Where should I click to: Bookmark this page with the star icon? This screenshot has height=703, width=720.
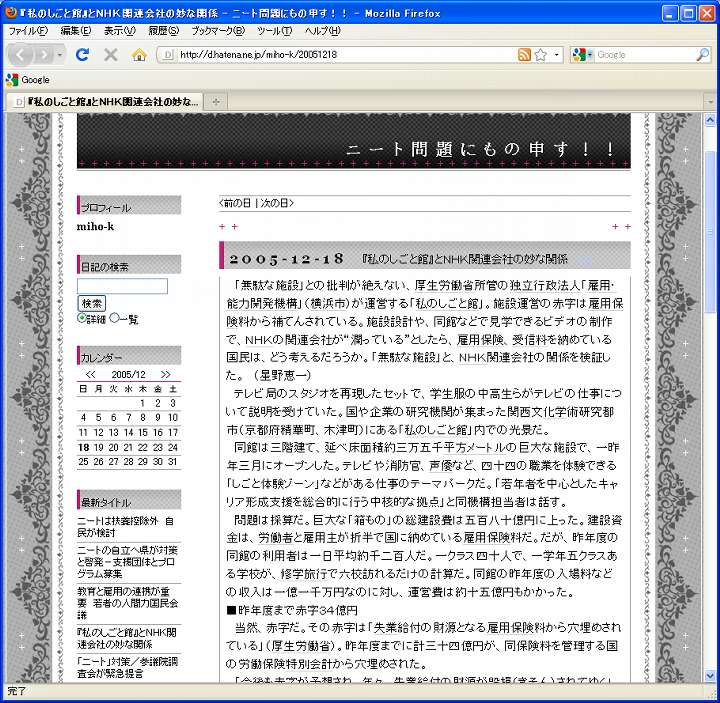click(540, 54)
